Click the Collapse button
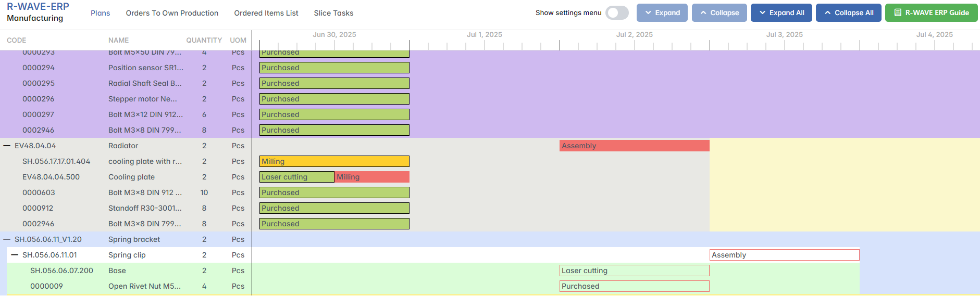 719,13
